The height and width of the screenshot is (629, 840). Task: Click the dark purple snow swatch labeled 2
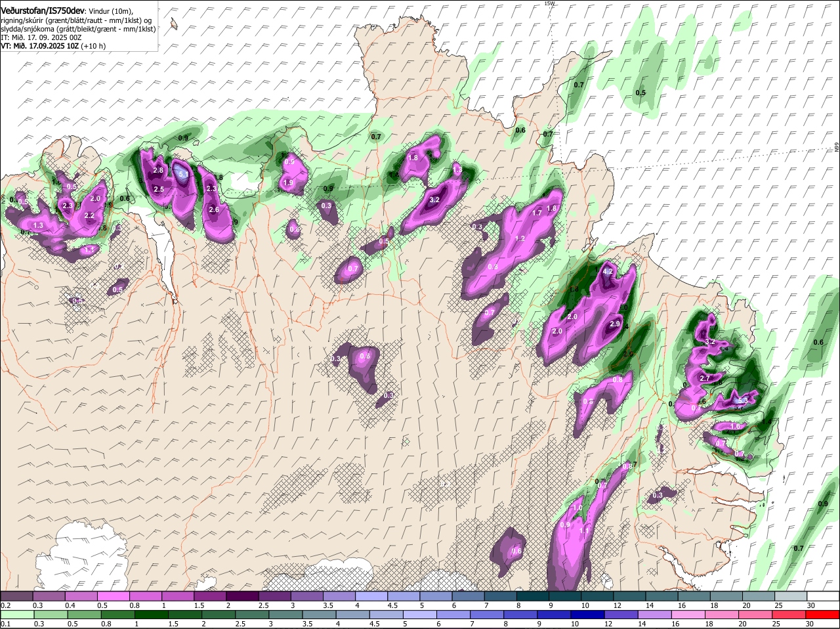point(241,596)
